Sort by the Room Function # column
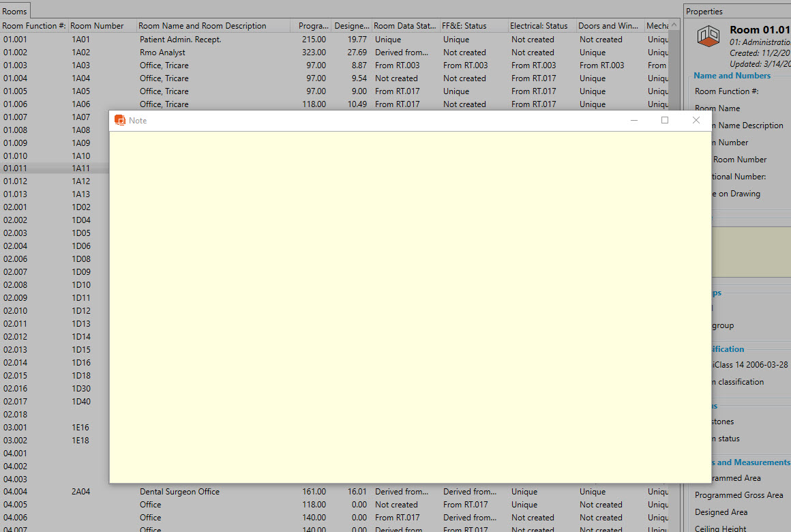Screen dimensions: 791x532 [x=34, y=26]
